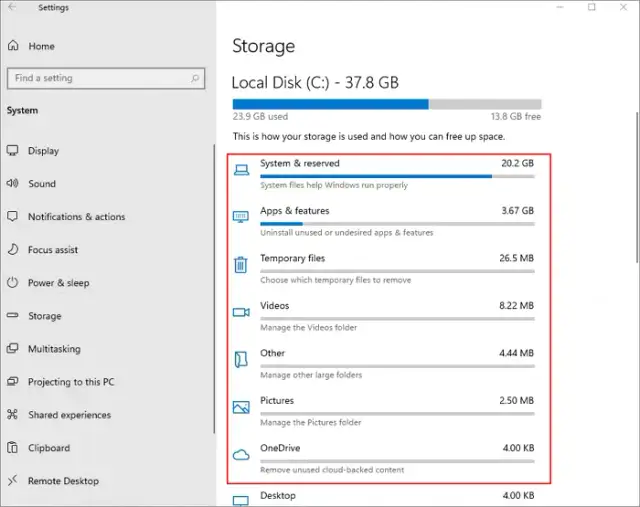Click the Sound speaker icon
Screen dimensions: 640x507
pos(12,183)
